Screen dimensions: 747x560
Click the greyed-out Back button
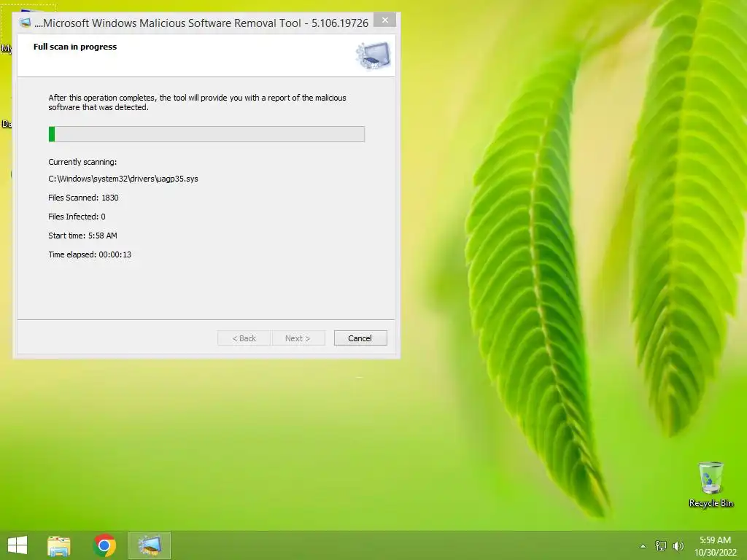[x=244, y=338]
